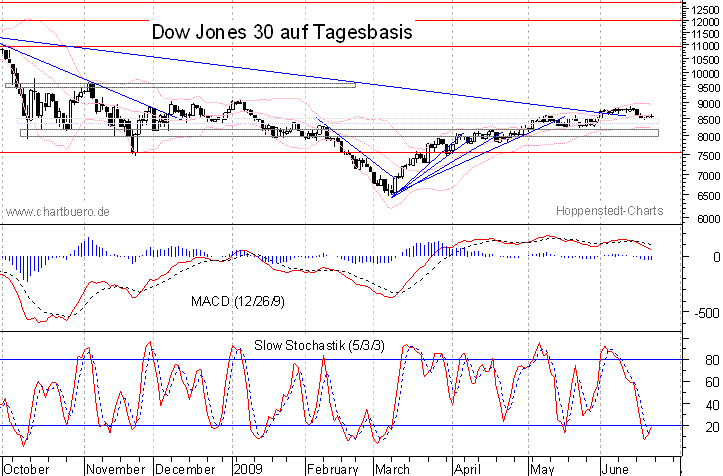This screenshot has width=723, height=476.
Task: Select the 'May' month label on time axis
Action: (x=542, y=469)
